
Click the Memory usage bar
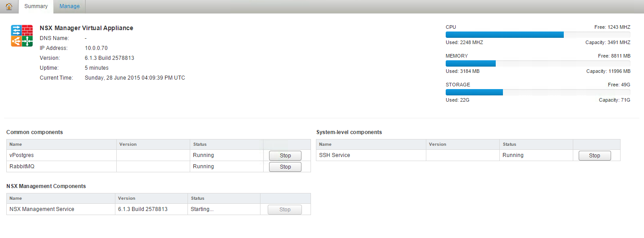click(538, 63)
